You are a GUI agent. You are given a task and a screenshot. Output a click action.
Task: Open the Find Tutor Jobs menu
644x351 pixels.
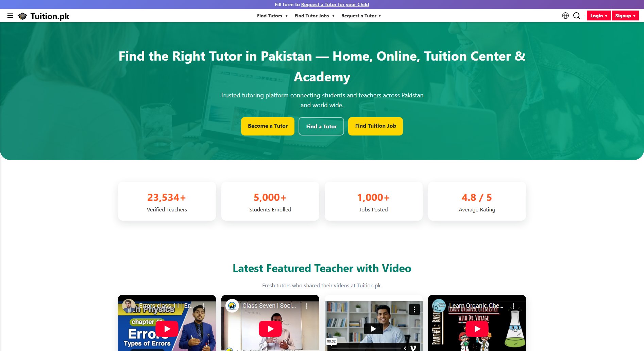[x=314, y=16]
